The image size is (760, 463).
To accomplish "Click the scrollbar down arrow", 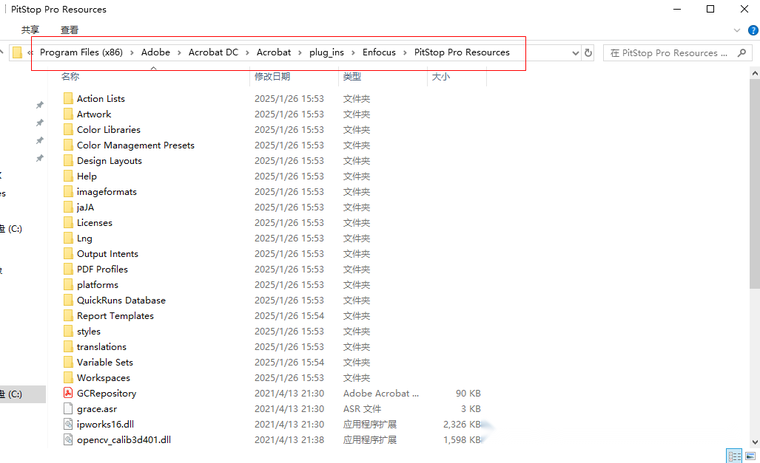I will click(755, 442).
